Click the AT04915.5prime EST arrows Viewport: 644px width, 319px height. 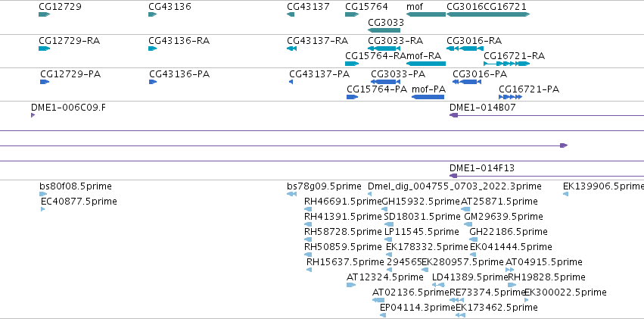point(510,270)
